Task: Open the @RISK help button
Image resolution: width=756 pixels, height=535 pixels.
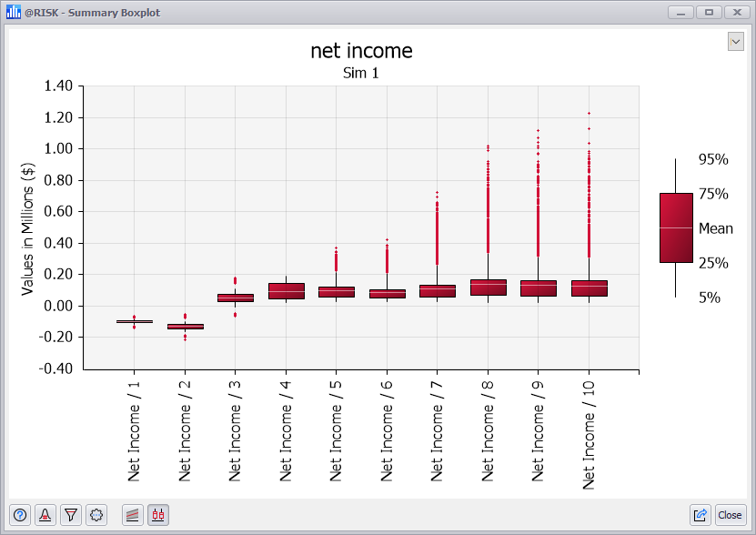Action: coord(20,515)
